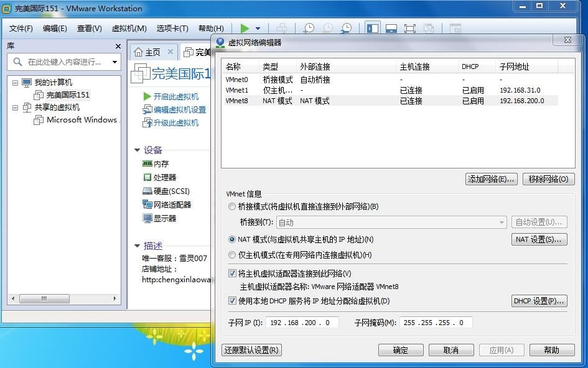Open the library search filter dropdown arrow
This screenshot has height=368, width=588.
point(114,62)
